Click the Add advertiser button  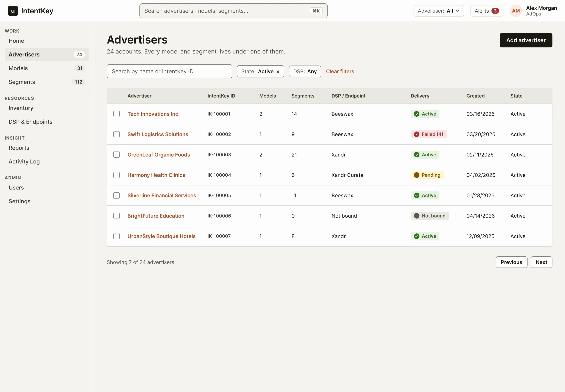click(x=526, y=40)
